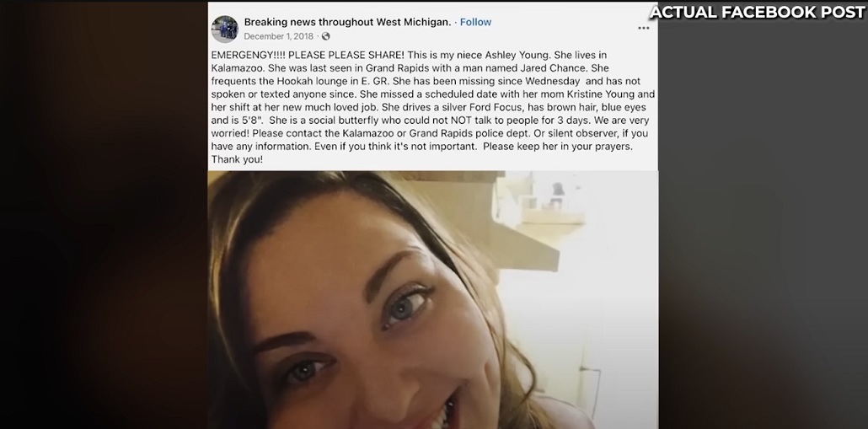Viewport: 868px width, 429px height.
Task: Click the height 5'8" in the post
Action: coord(248,121)
